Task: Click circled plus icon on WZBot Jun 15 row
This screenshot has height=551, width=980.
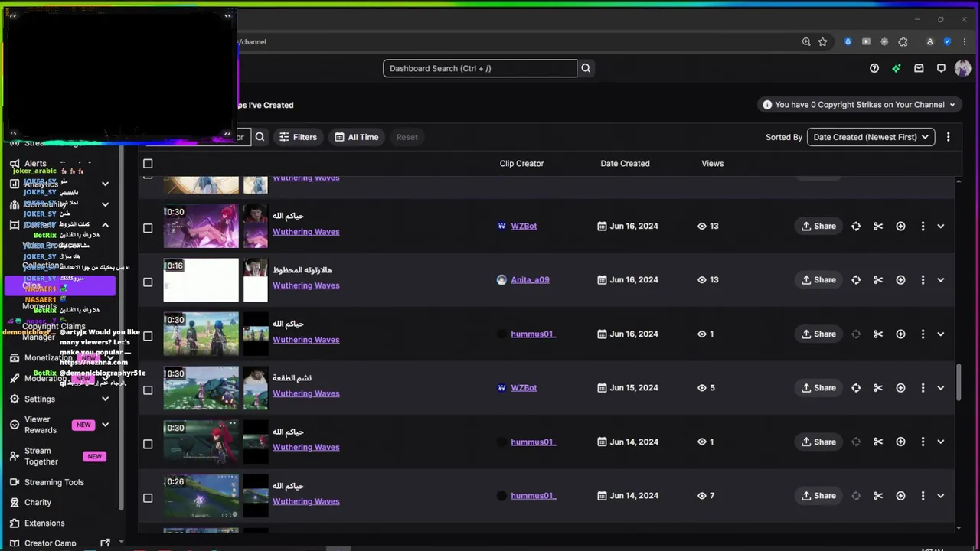Action: pyautogui.click(x=900, y=388)
